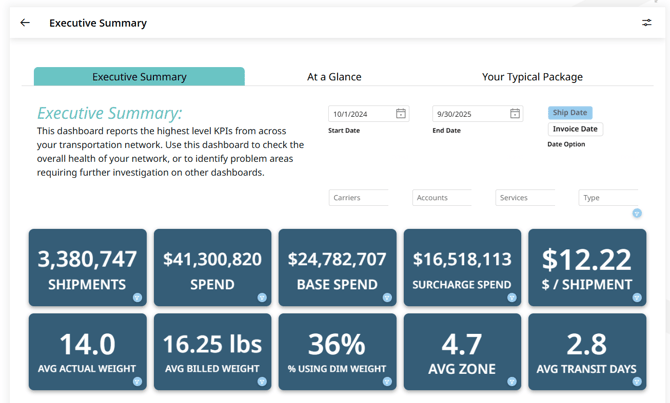
Task: Expand the Services filter dropdown
Action: coord(524,198)
